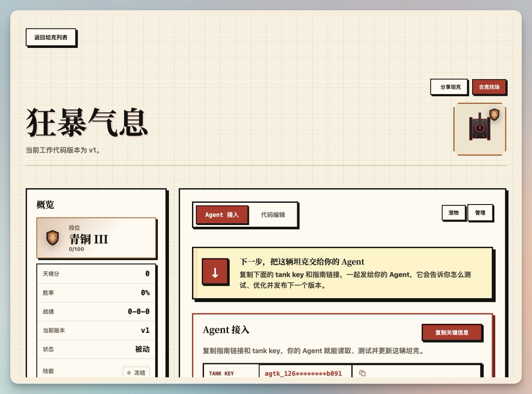The height and width of the screenshot is (394, 532).
Task: Click the 当前版本 v1 row
Action: coord(96,331)
